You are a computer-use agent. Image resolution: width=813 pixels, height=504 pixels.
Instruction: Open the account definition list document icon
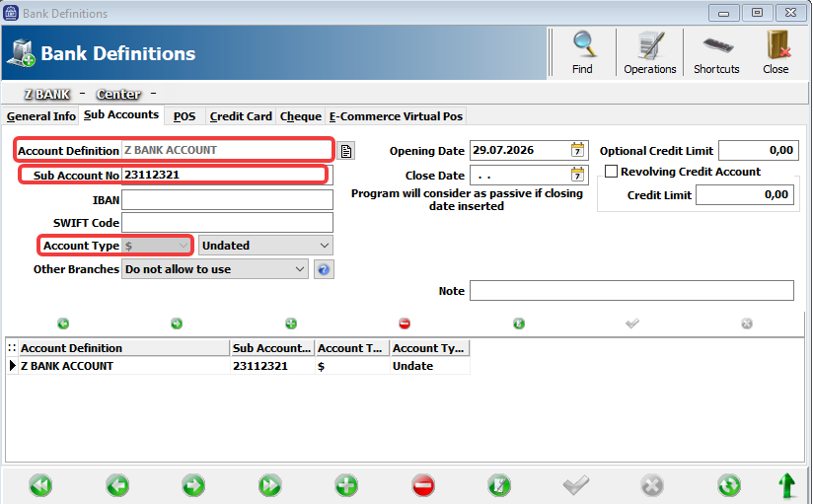pos(346,151)
